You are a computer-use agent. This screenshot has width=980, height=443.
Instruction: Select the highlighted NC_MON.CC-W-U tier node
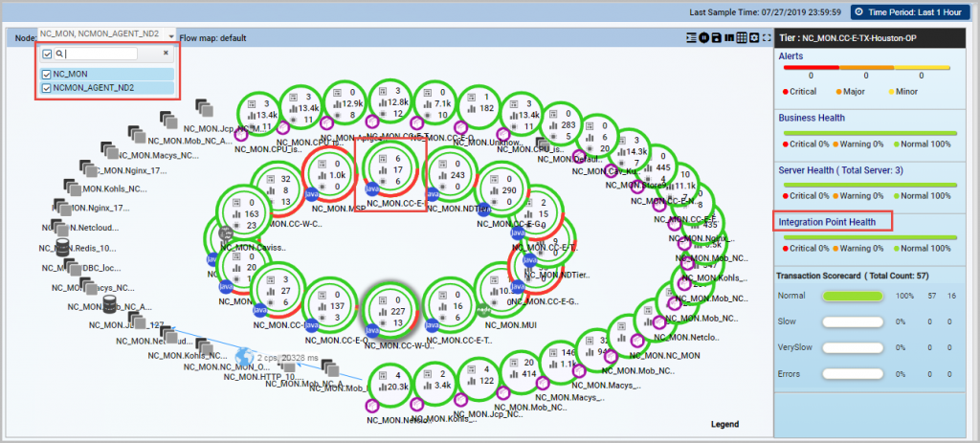(391, 312)
